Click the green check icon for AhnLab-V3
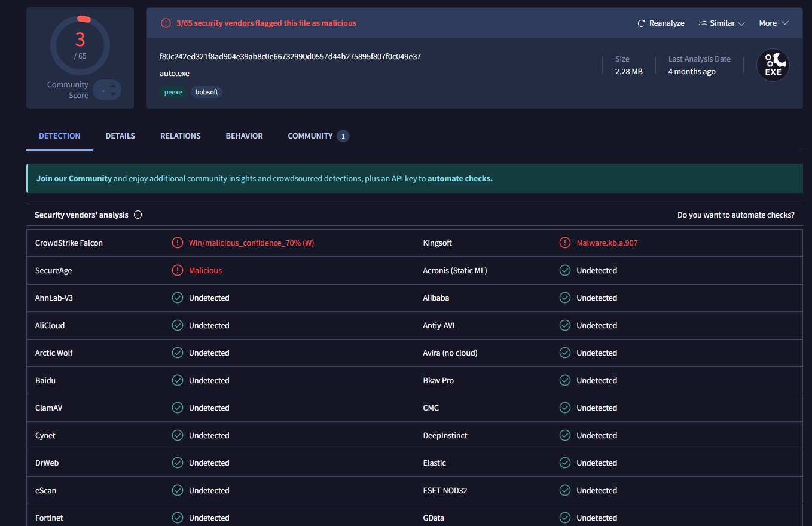This screenshot has height=526, width=812. [x=178, y=298]
